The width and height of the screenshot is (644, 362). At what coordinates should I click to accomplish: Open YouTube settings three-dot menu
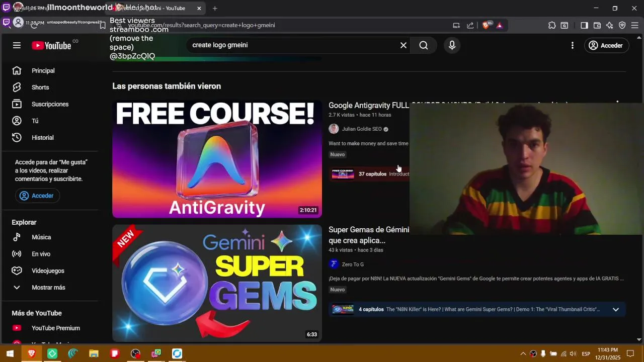pyautogui.click(x=572, y=45)
